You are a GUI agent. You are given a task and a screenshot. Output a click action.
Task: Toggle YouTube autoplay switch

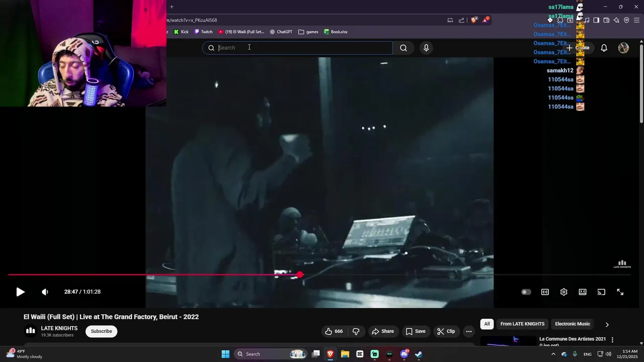click(526, 292)
